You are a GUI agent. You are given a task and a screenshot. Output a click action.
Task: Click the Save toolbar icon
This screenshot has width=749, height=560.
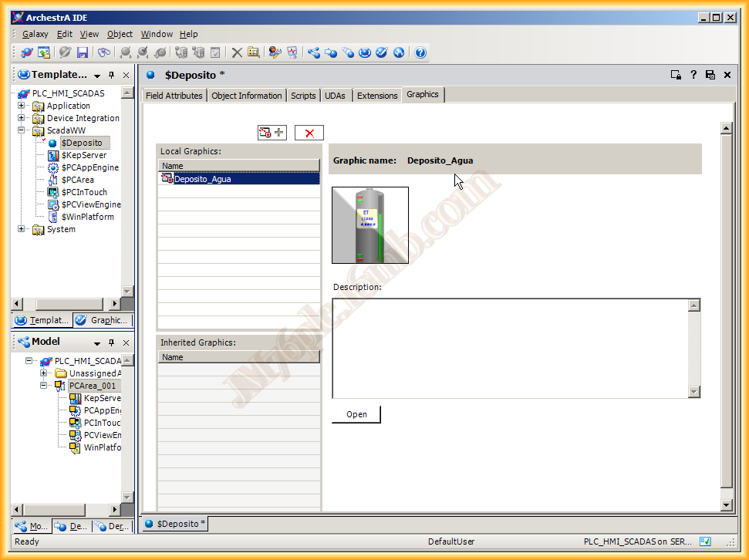(x=83, y=52)
